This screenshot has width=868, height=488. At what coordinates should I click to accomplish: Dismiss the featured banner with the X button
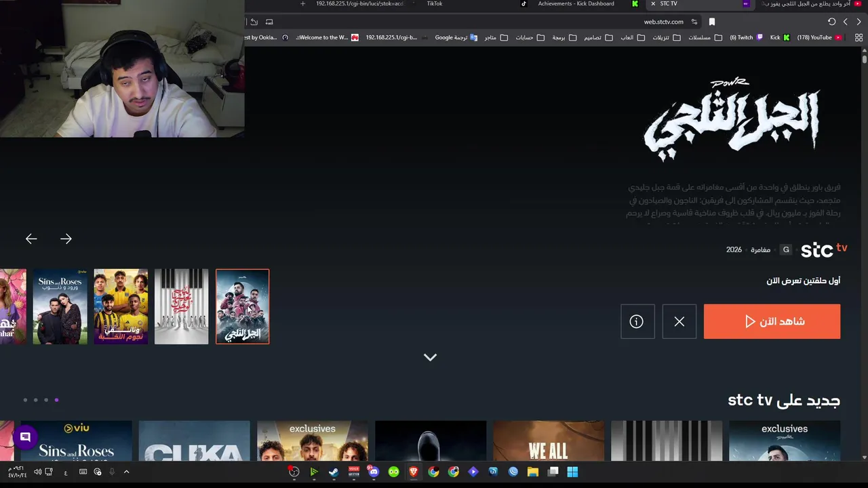pos(679,321)
